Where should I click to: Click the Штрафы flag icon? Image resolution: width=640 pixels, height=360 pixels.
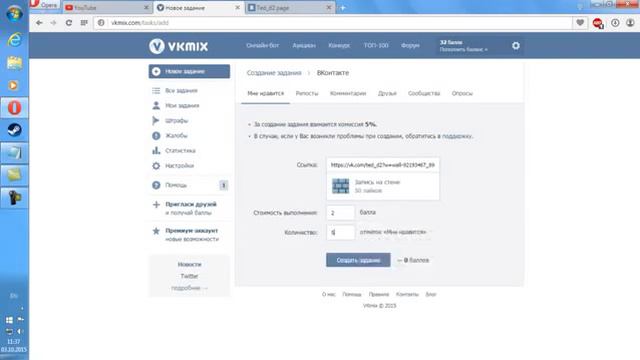pyautogui.click(x=156, y=120)
